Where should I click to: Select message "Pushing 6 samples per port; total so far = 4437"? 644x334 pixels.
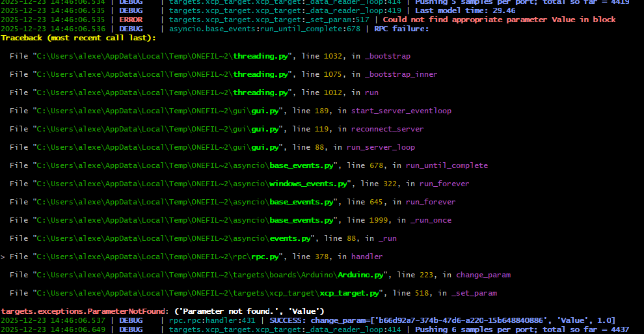pos(522,329)
